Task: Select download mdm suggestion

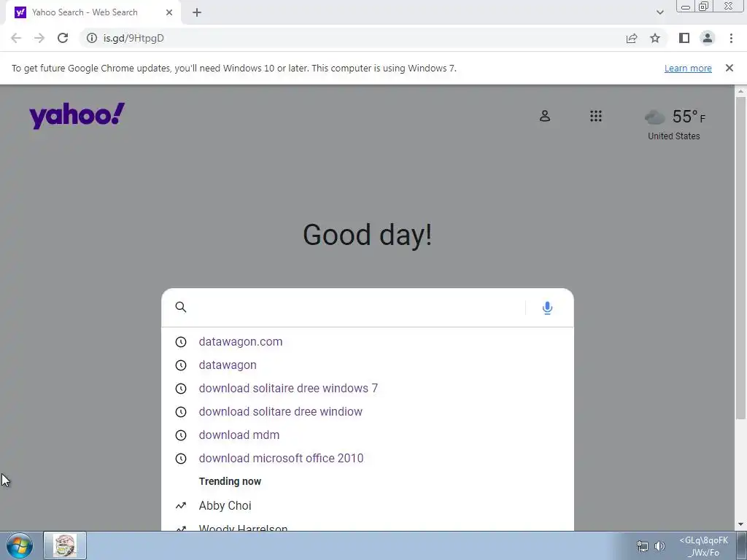Action: 239,435
